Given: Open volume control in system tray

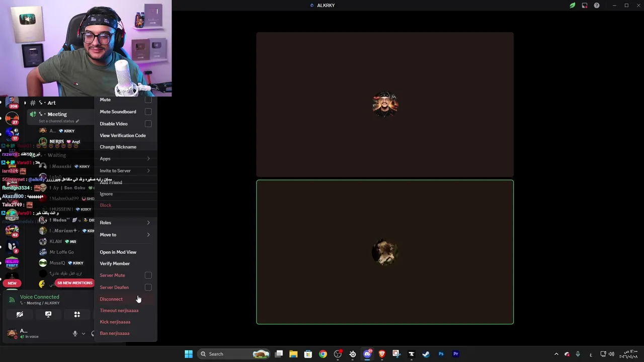Looking at the screenshot, I should pyautogui.click(x=611, y=354).
